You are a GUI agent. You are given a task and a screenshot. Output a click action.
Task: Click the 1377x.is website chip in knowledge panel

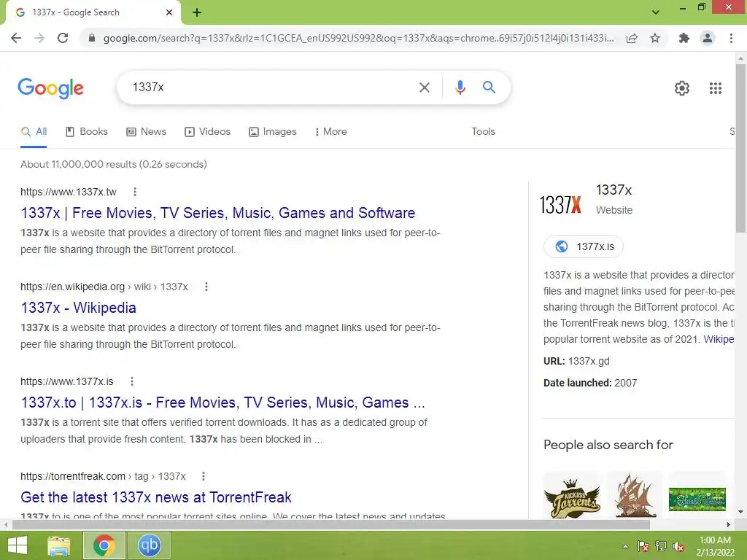coord(584,246)
